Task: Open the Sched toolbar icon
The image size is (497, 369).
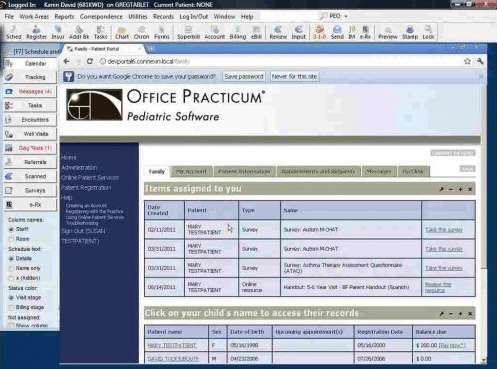Action: [x=13, y=32]
